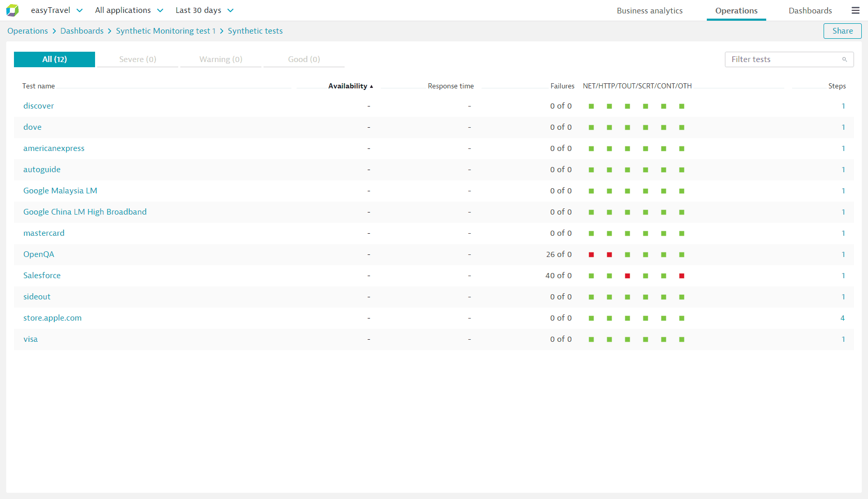Open the autoguide test link

point(42,170)
